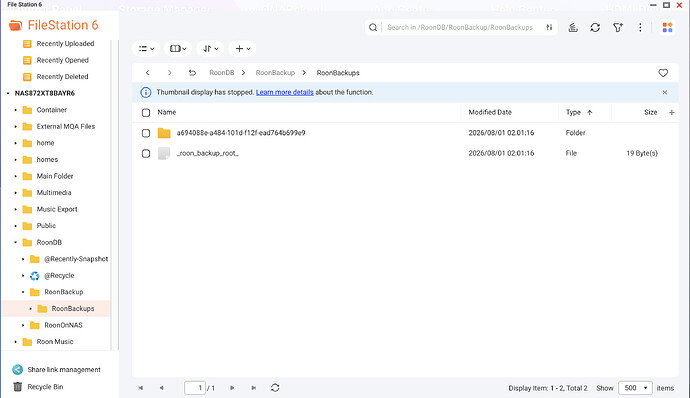The image size is (690, 398).
Task: Go to the previous page
Action: coord(161,388)
